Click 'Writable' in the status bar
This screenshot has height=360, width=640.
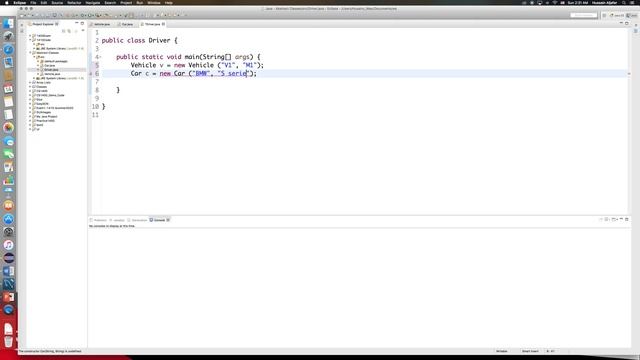pyautogui.click(x=502, y=351)
